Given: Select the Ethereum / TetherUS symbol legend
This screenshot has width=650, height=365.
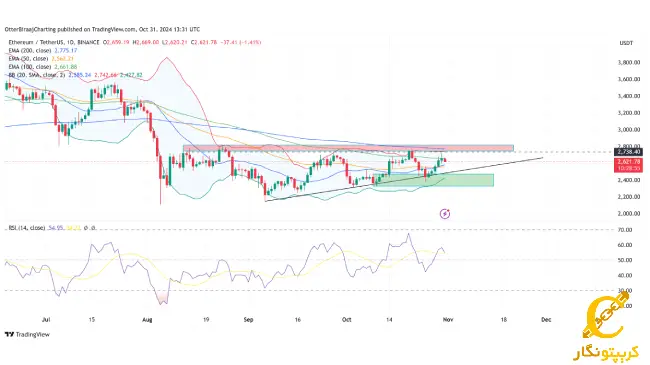Looking at the screenshot, I should (54, 42).
